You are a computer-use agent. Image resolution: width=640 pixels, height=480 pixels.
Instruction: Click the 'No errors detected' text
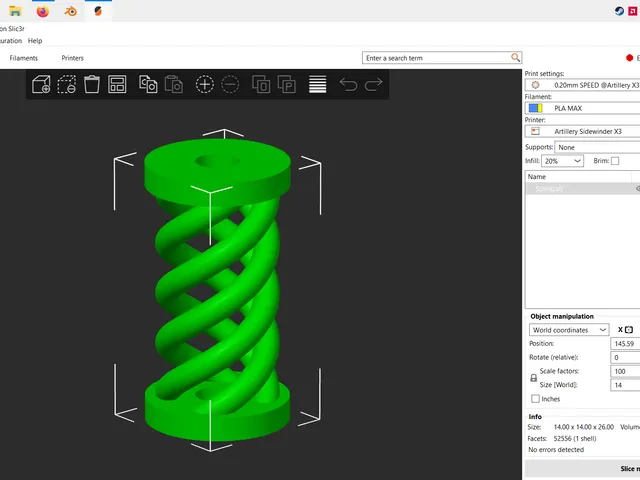tap(556, 449)
